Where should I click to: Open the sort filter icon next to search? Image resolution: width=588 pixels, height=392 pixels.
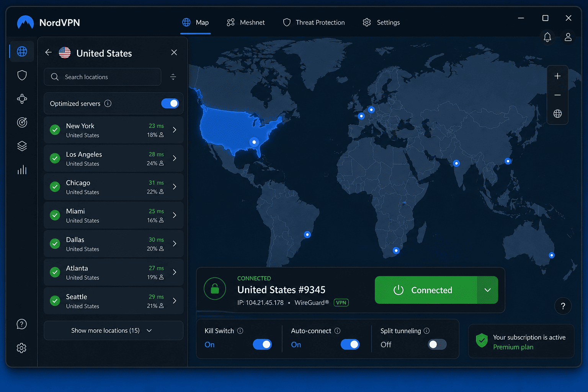pyautogui.click(x=173, y=77)
